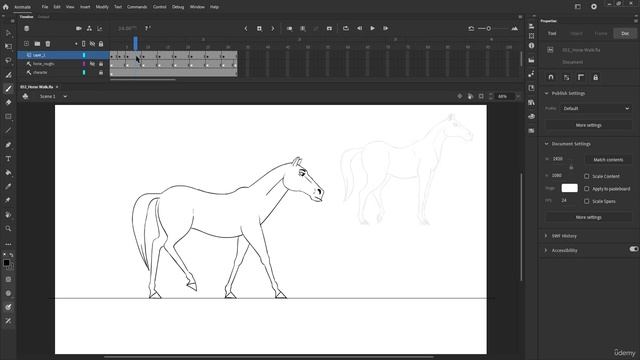Open the stage color swatch
Viewport: 640px width, 360px height.
pyautogui.click(x=569, y=188)
